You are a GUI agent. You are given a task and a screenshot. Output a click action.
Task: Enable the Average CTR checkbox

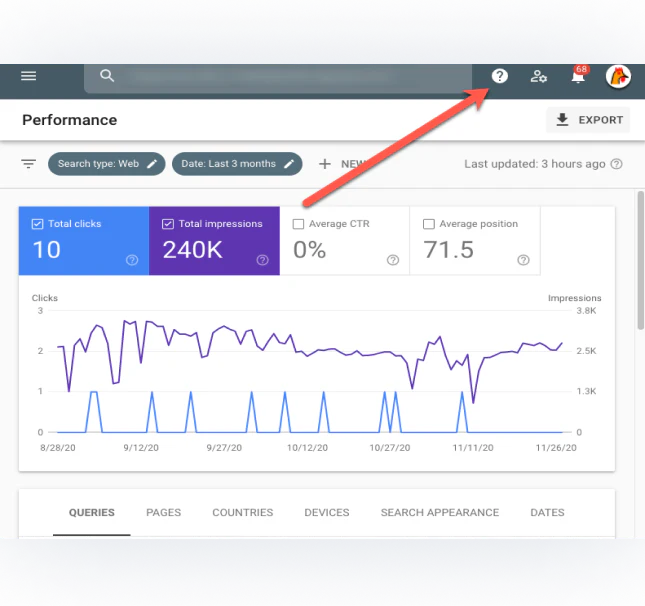[x=298, y=224]
